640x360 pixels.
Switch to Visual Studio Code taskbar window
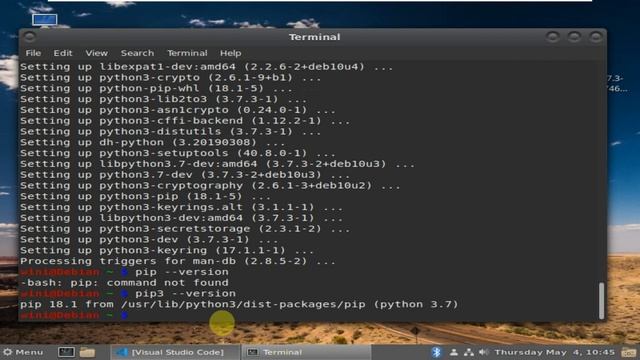pos(175,352)
